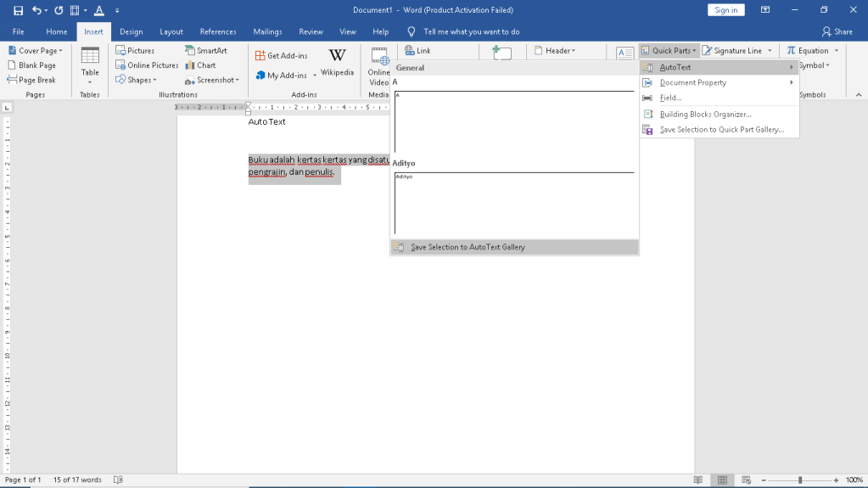Click Save Selection to AutoText Gallery
This screenshot has width=868, height=488.
468,247
